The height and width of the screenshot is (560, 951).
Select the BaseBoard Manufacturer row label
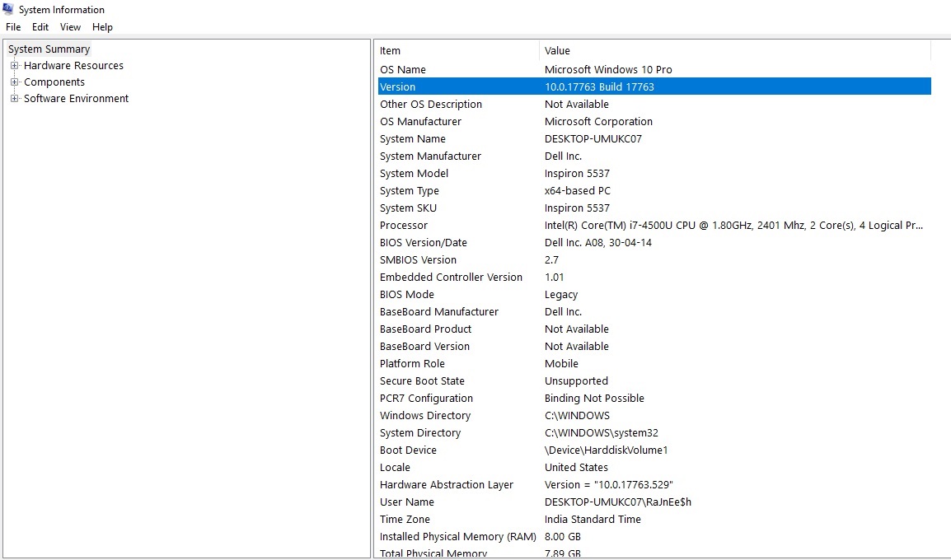pos(439,311)
